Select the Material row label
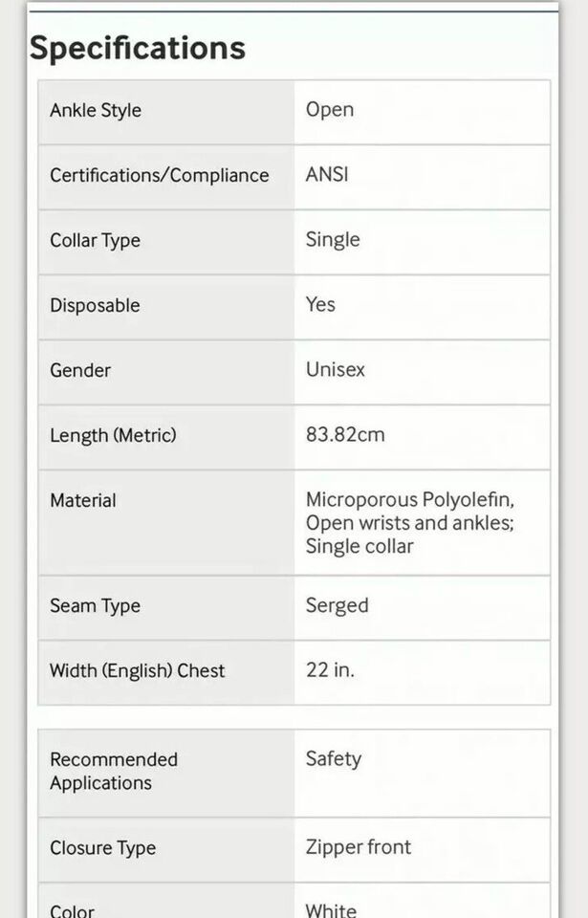 (83, 500)
